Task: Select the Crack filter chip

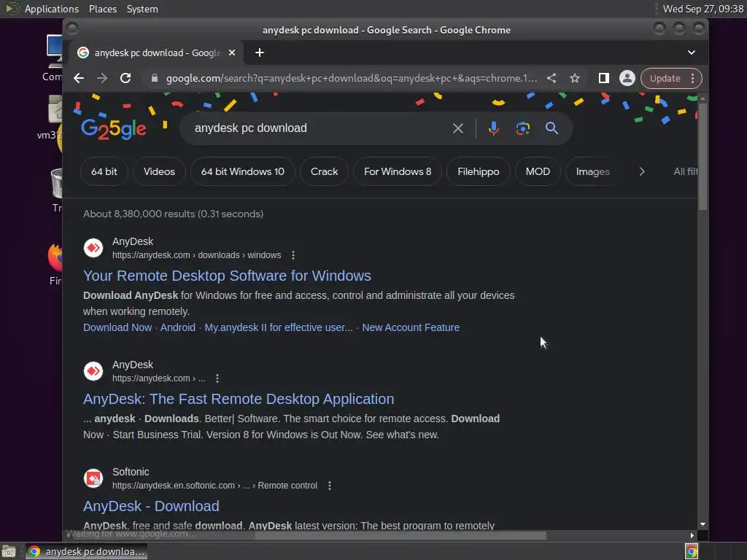Action: click(324, 171)
